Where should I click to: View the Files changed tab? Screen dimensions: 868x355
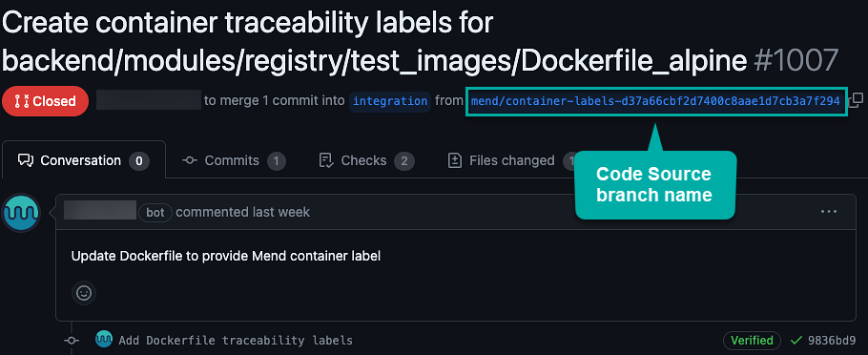tap(511, 161)
